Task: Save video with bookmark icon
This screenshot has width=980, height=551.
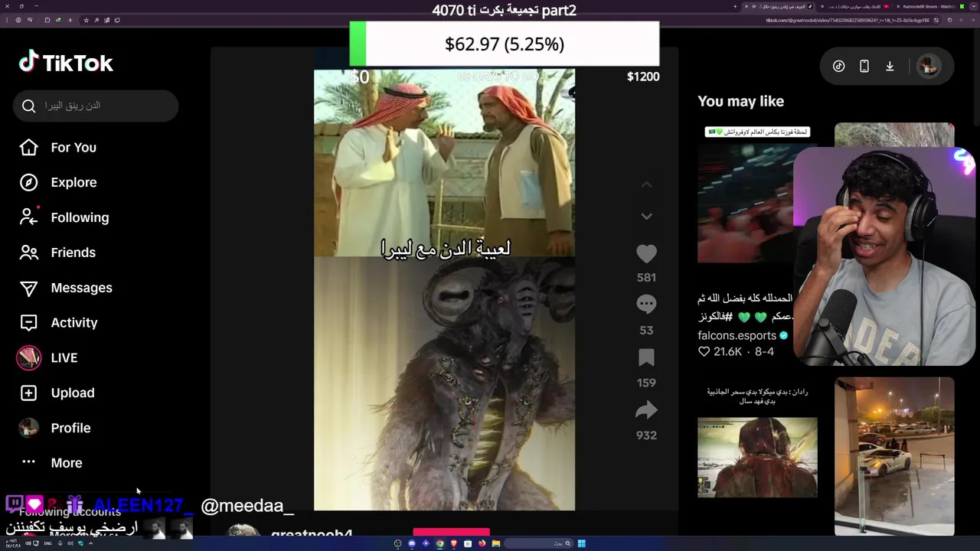Action: [x=646, y=357]
